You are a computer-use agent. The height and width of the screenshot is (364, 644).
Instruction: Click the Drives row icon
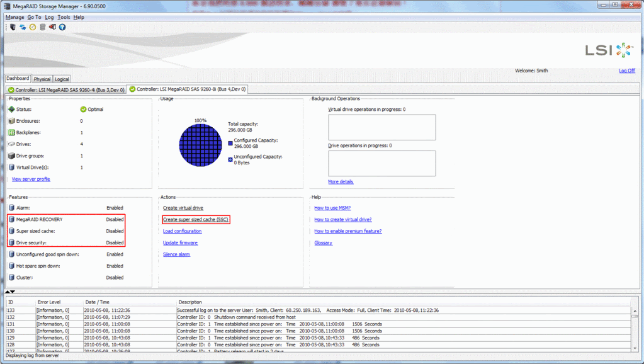11,144
